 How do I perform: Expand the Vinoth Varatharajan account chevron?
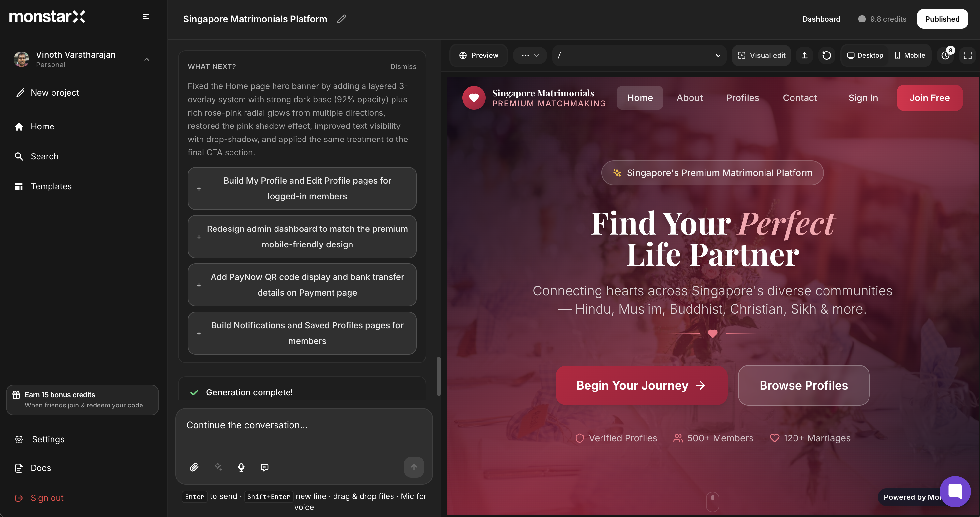[x=146, y=59]
